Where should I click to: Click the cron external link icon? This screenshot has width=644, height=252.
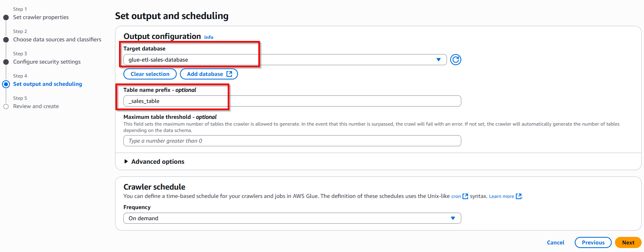pyautogui.click(x=465, y=196)
